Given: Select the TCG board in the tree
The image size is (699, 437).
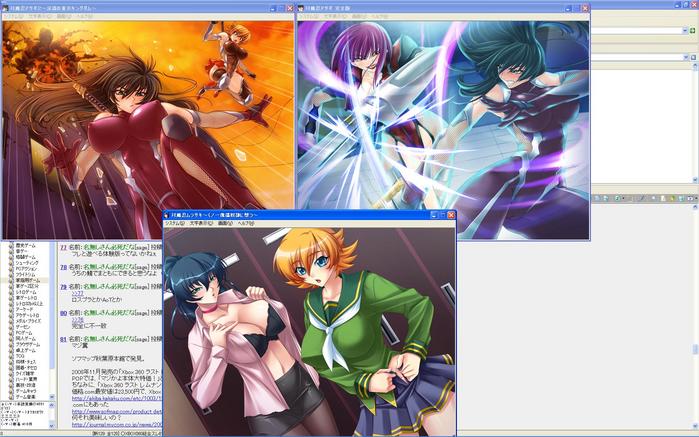Looking at the screenshot, I should (x=20, y=356).
